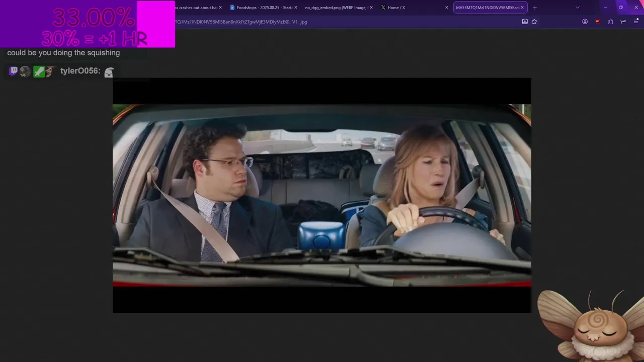Bookmark this page with the star icon

pyautogui.click(x=534, y=22)
